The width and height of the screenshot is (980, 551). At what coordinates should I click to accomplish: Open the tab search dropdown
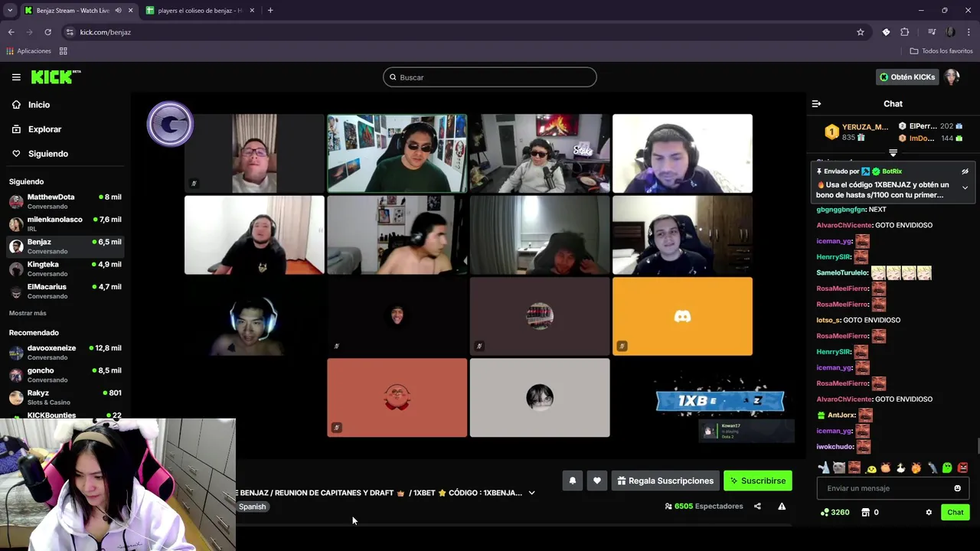coord(10,11)
